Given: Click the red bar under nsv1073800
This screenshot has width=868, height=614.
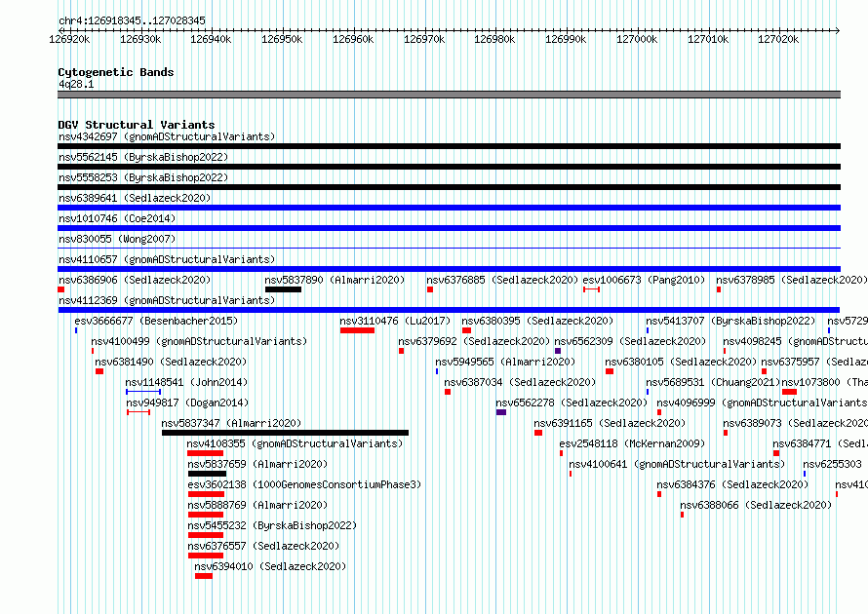Looking at the screenshot, I should coord(789,392).
